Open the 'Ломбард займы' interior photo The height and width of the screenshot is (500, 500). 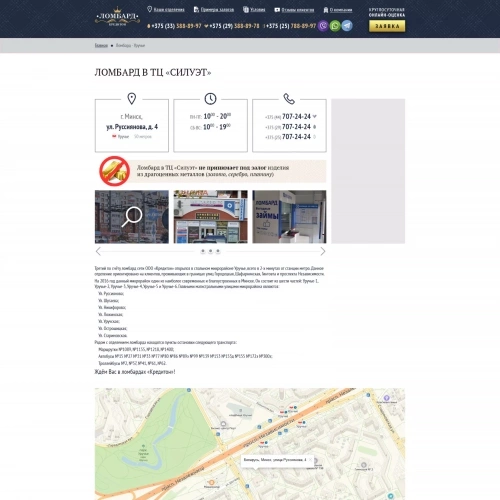point(289,217)
